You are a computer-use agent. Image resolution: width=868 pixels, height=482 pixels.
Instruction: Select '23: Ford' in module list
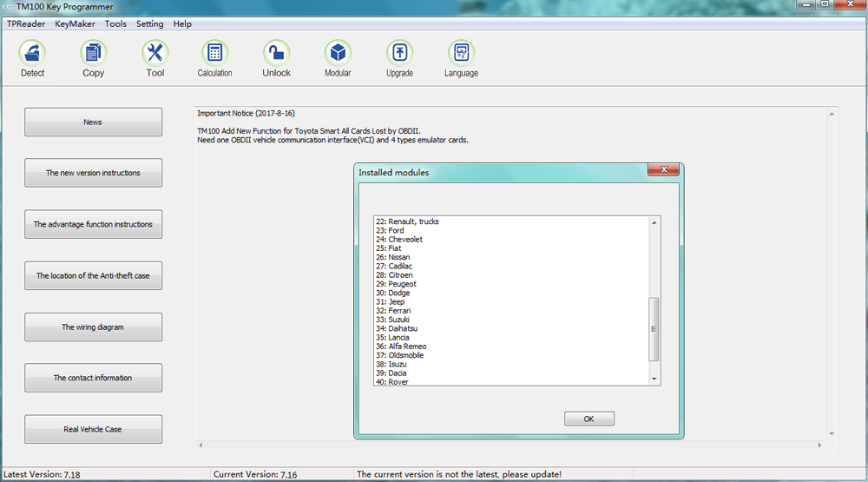390,230
